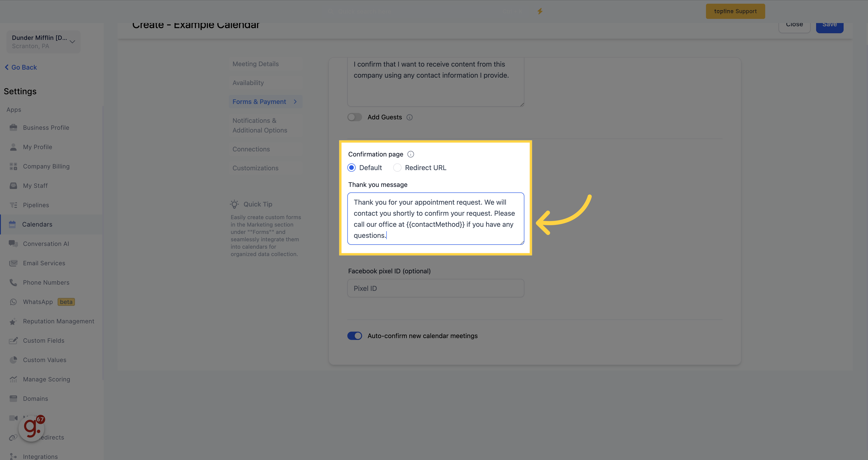Click the Settings heading text

20,91
